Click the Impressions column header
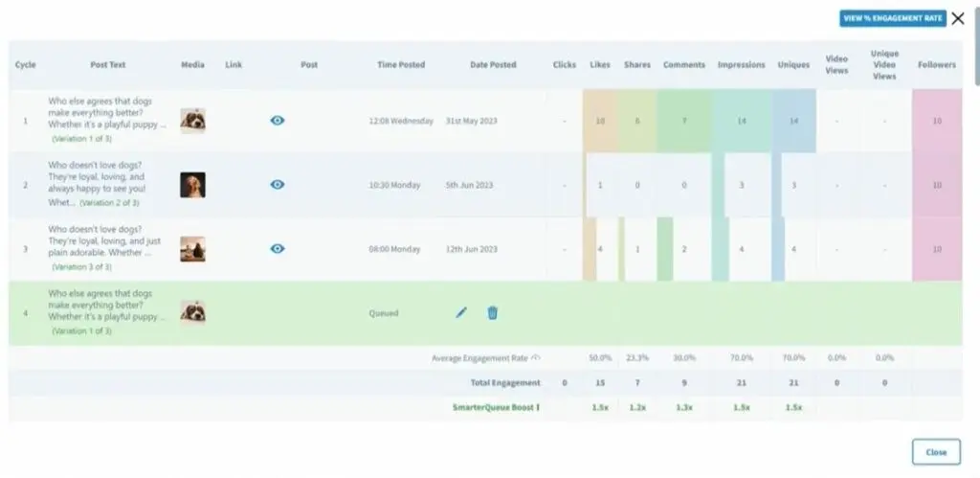 [741, 65]
